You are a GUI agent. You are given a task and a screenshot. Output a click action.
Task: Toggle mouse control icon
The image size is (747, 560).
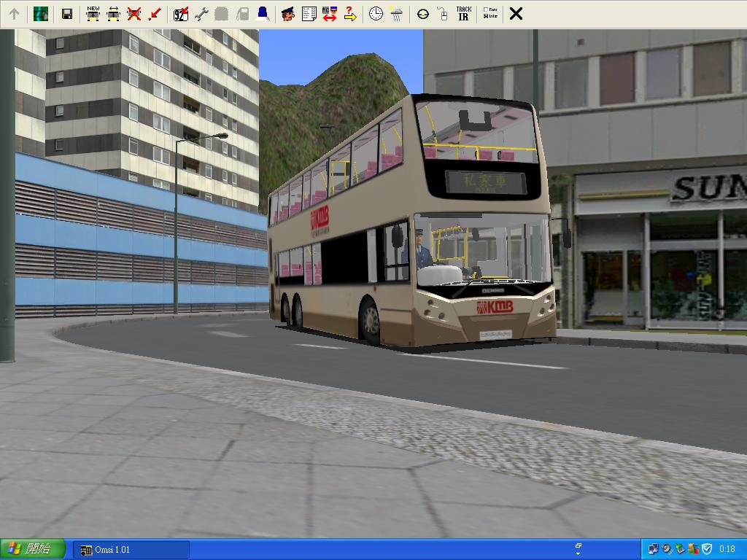(443, 14)
